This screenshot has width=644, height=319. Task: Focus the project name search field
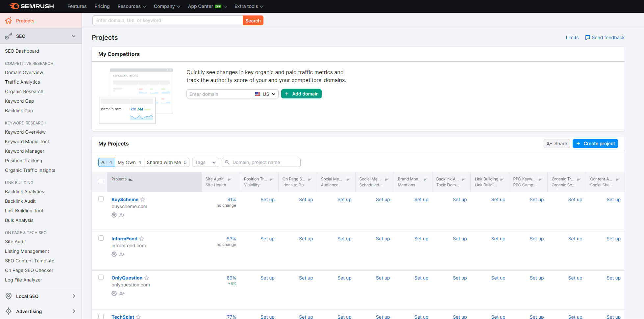261,162
